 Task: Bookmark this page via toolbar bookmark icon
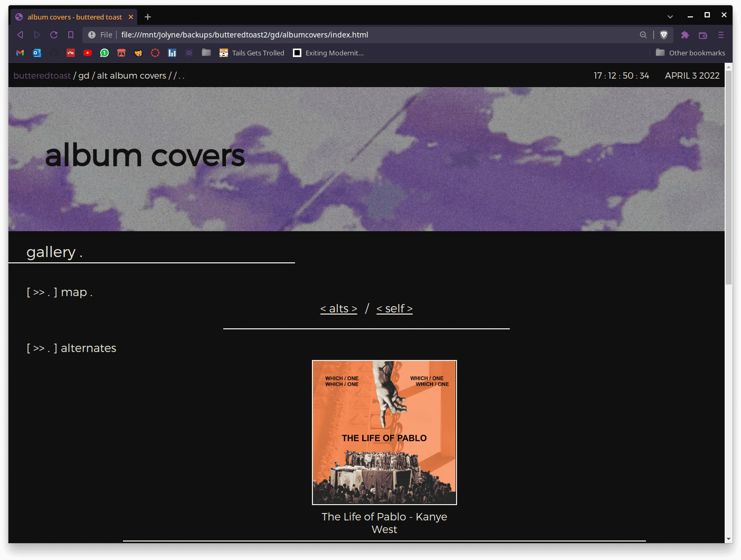pyautogui.click(x=71, y=35)
